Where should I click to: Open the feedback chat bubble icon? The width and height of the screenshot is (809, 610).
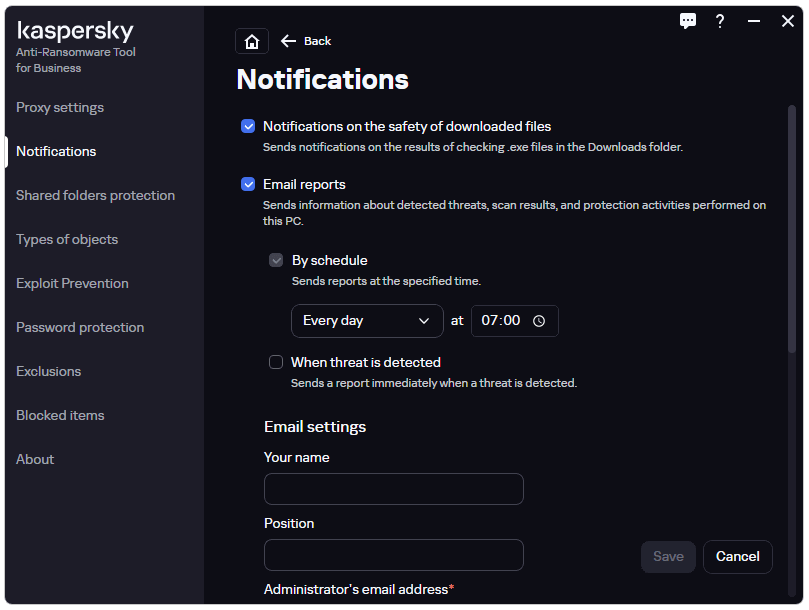click(687, 21)
